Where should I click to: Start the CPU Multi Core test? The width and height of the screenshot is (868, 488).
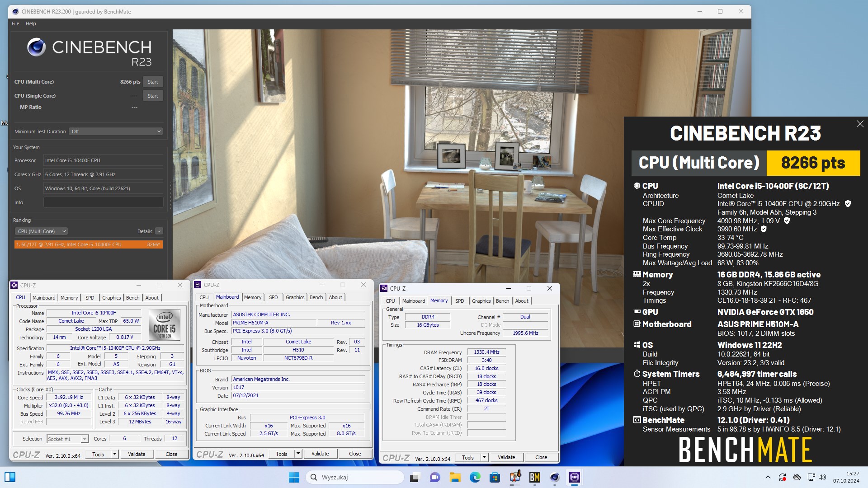coord(153,82)
